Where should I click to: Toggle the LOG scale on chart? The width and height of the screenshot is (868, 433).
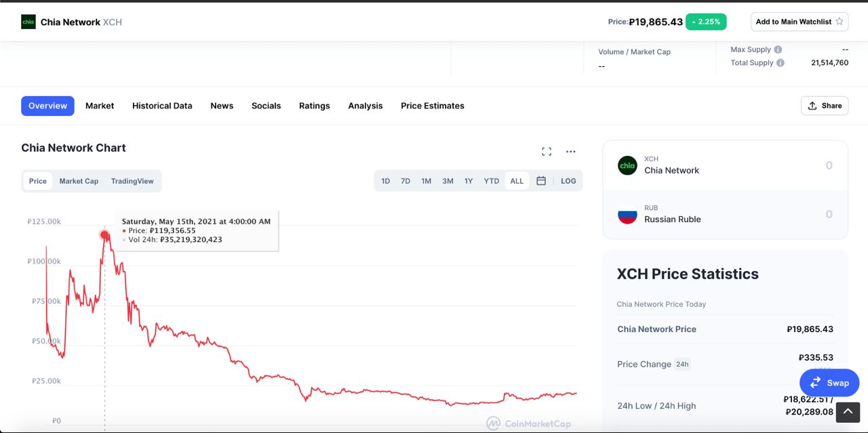pyautogui.click(x=568, y=181)
